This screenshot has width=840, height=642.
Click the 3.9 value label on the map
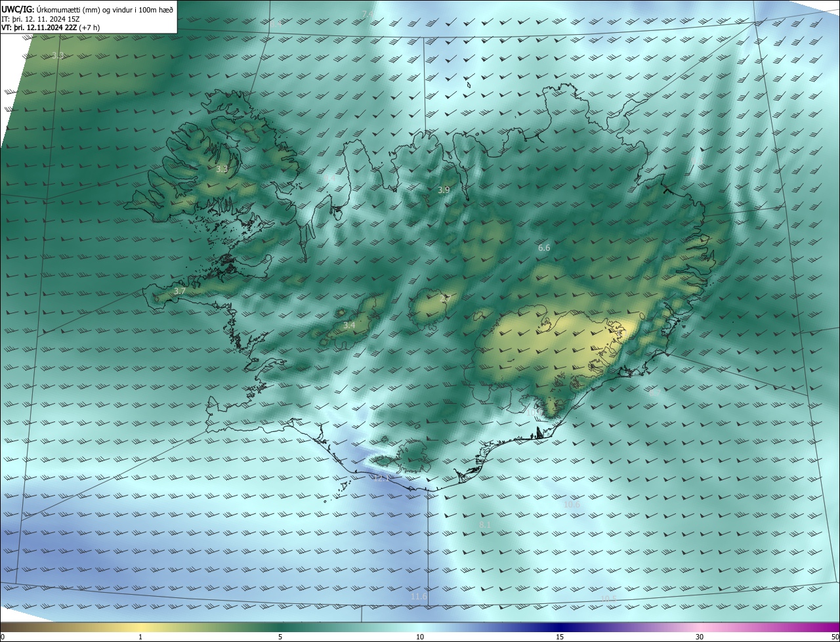[444, 190]
